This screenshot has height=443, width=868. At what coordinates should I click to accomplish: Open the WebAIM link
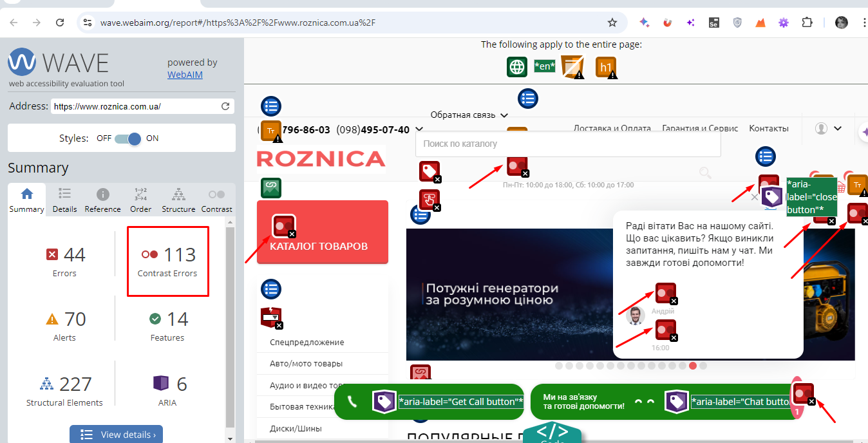pyautogui.click(x=185, y=75)
